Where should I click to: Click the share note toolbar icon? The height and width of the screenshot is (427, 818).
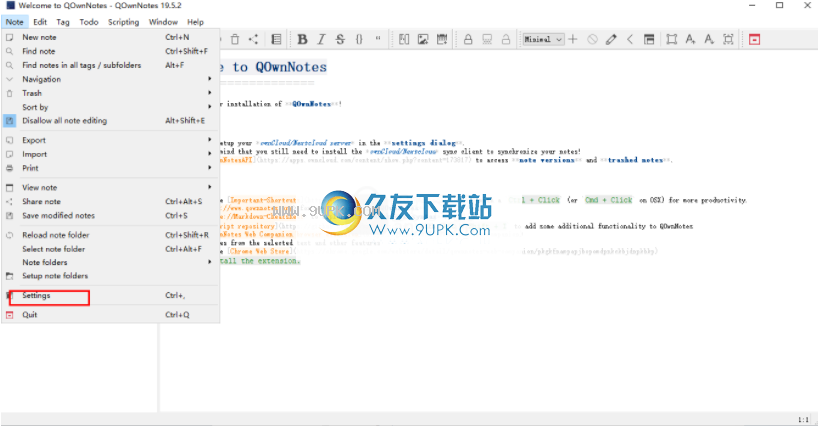point(254,39)
